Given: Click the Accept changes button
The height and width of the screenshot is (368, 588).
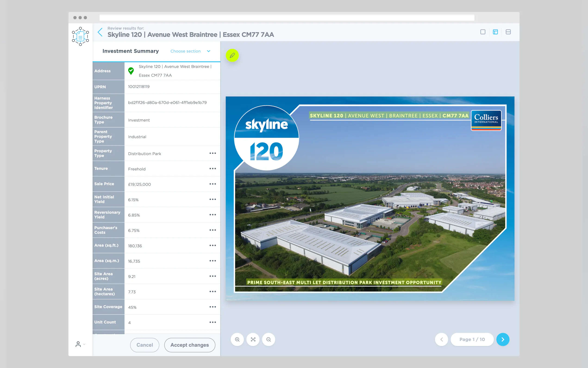Looking at the screenshot, I should click(190, 345).
